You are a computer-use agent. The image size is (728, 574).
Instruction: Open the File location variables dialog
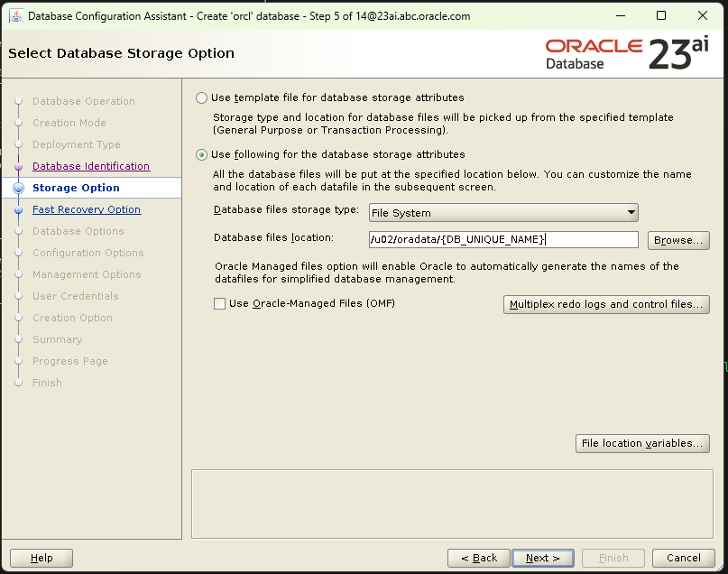[x=642, y=443]
